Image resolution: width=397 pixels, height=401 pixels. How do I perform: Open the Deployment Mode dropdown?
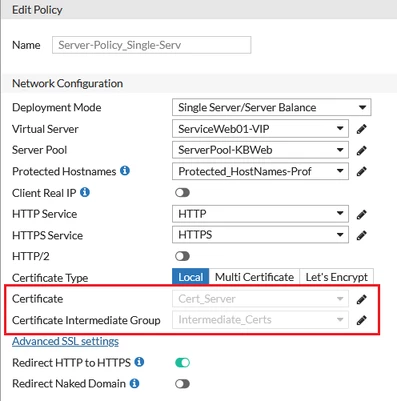[x=272, y=107]
